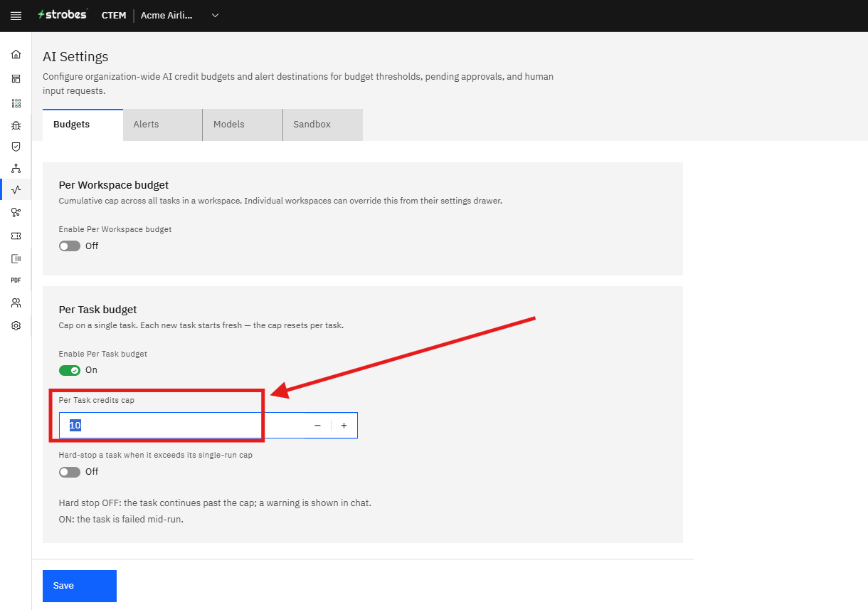This screenshot has width=868, height=610.
Task: Open the dotted grid sidebar icon
Action: pyautogui.click(x=16, y=103)
